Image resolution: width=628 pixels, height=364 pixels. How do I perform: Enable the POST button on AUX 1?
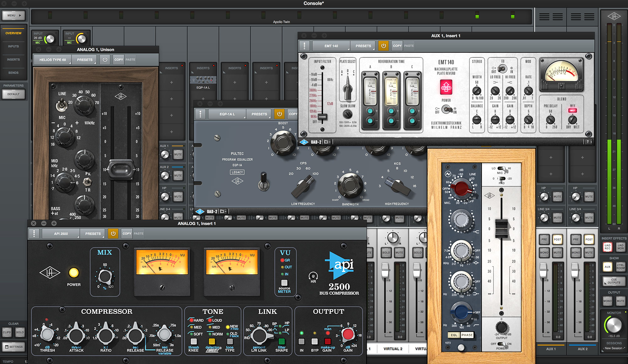coord(557,239)
